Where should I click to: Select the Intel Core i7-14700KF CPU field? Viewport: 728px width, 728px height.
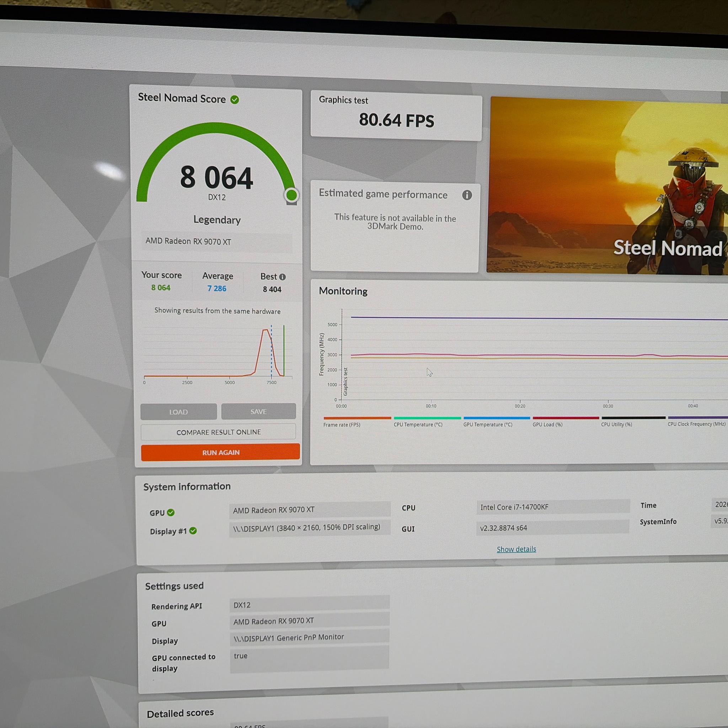pos(553,507)
